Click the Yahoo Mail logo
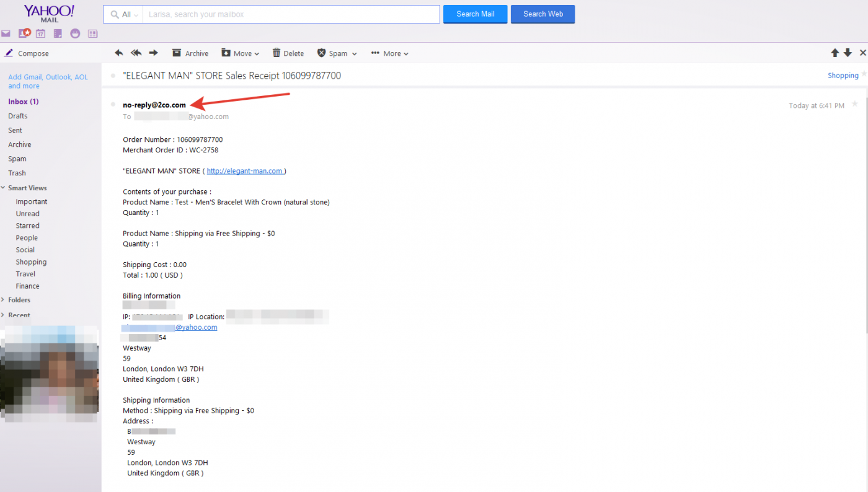Image resolution: width=868 pixels, height=492 pixels. pos(49,13)
